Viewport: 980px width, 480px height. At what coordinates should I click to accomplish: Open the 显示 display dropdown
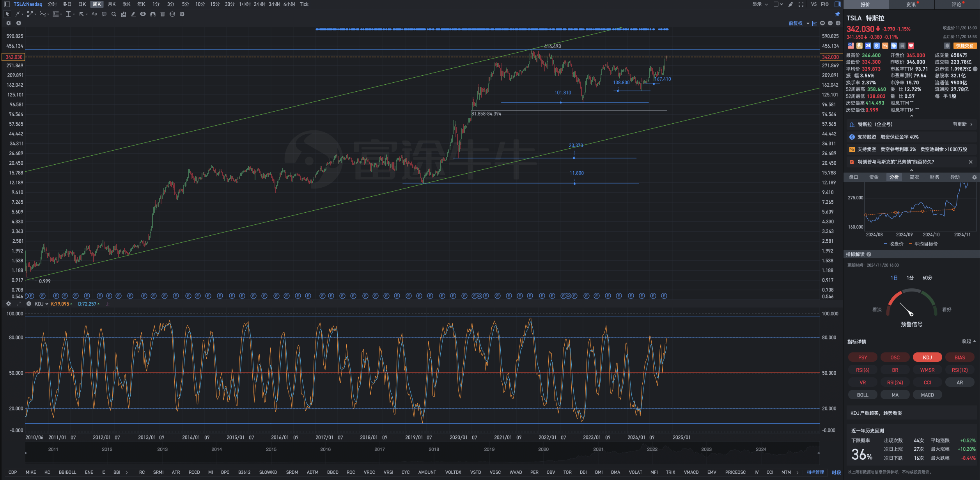click(x=760, y=4)
